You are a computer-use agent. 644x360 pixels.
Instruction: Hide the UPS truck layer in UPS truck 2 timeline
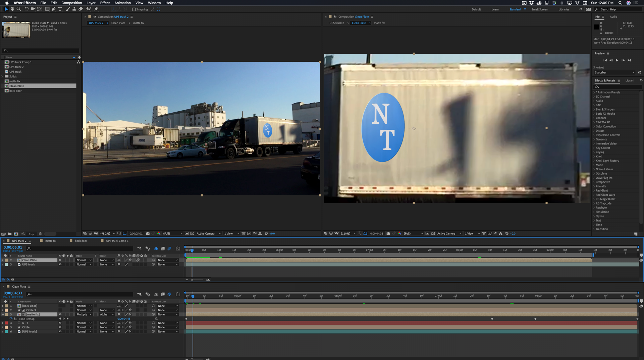tap(60, 264)
